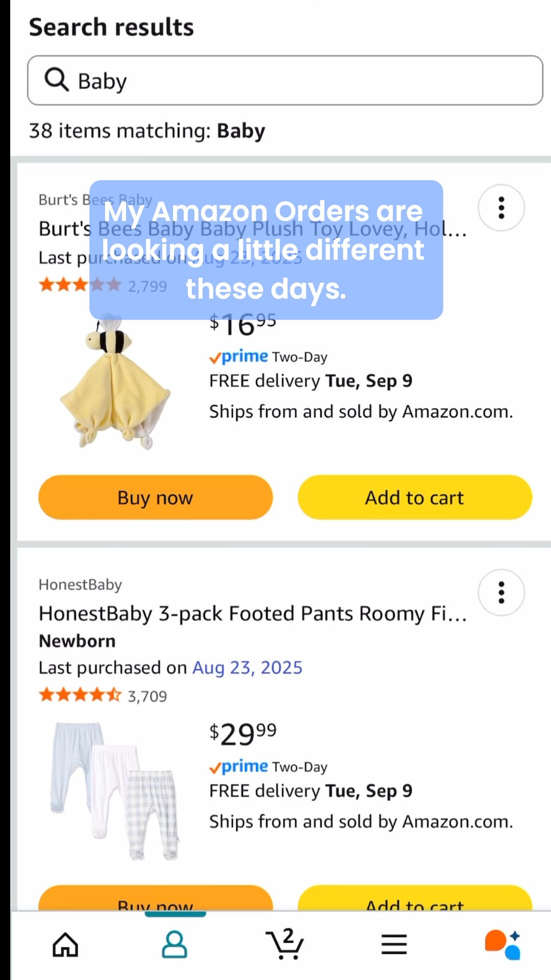Image resolution: width=551 pixels, height=980 pixels.
Task: Click the magnifying glass search icon
Action: point(57,80)
